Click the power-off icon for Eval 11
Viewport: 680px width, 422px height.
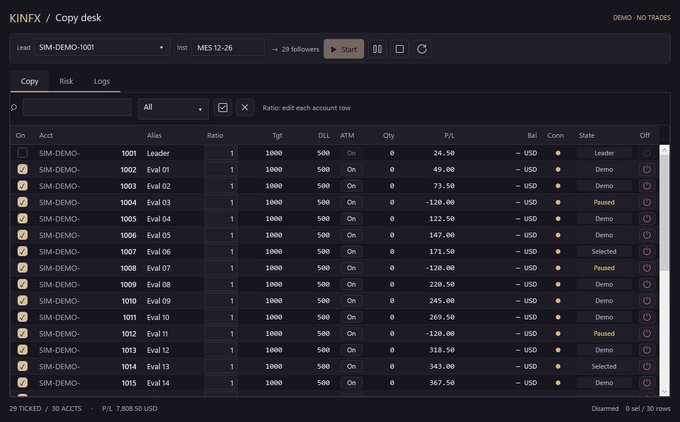click(647, 334)
